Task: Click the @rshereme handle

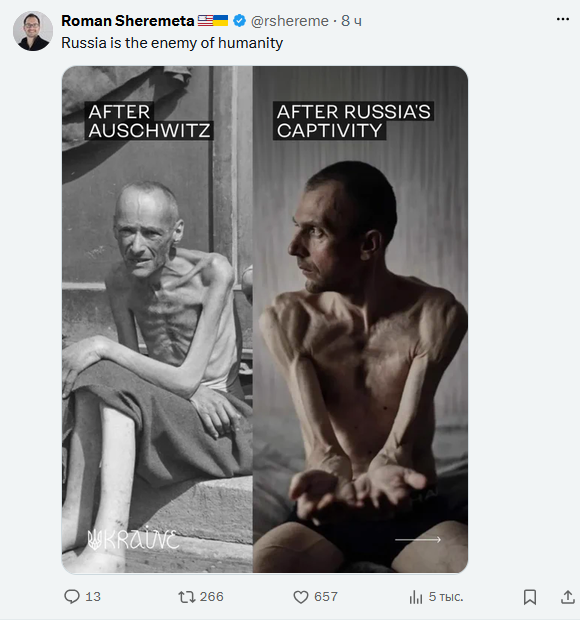Action: pyautogui.click(x=290, y=21)
